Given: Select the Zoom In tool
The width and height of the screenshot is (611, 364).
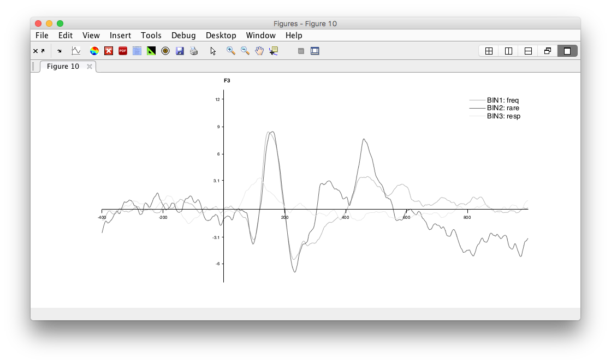Looking at the screenshot, I should [x=230, y=50].
